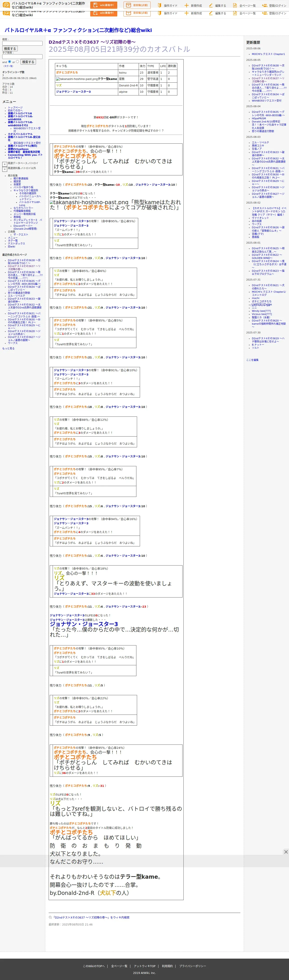The width and height of the screenshot is (289, 980).
Task: Open ザ・クエスト under 企画集
Action: tap(21, 234)
